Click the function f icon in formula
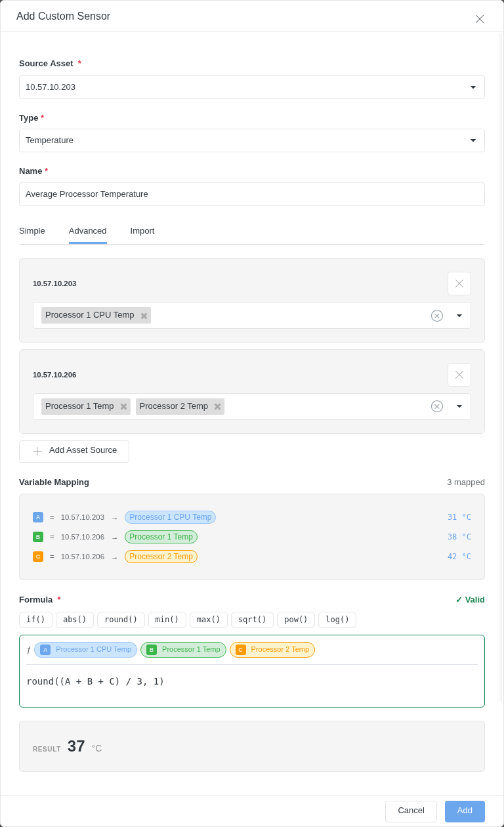This screenshot has height=827, width=504. tap(28, 650)
